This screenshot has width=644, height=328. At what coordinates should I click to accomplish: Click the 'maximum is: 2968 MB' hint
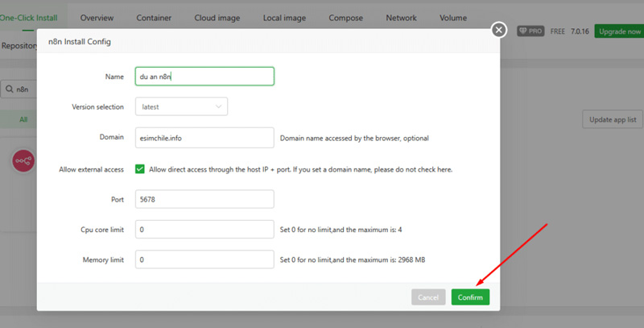coord(353,259)
